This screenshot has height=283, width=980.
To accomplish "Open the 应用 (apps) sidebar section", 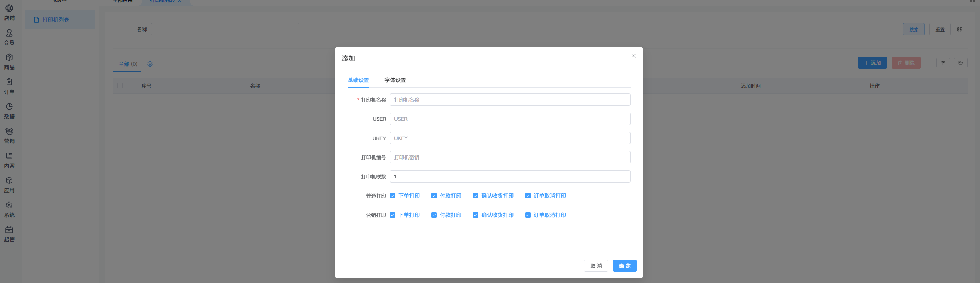I will (x=9, y=185).
